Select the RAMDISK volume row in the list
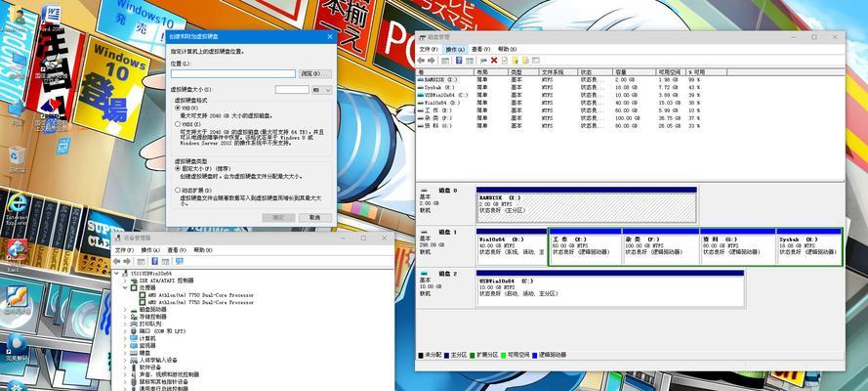 (x=630, y=80)
